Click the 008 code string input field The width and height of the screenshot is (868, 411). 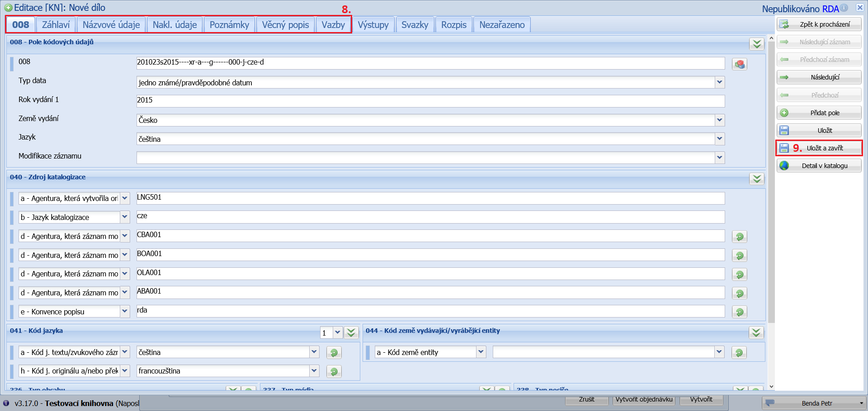pyautogui.click(x=430, y=63)
